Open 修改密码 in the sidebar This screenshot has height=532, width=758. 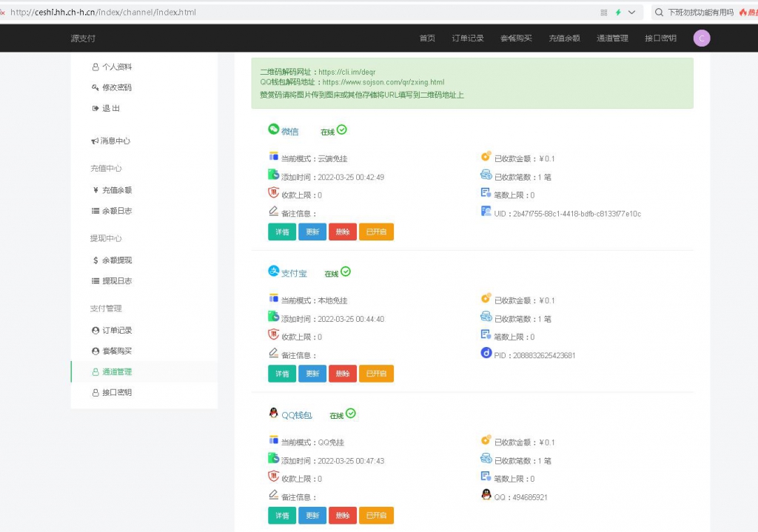117,87
